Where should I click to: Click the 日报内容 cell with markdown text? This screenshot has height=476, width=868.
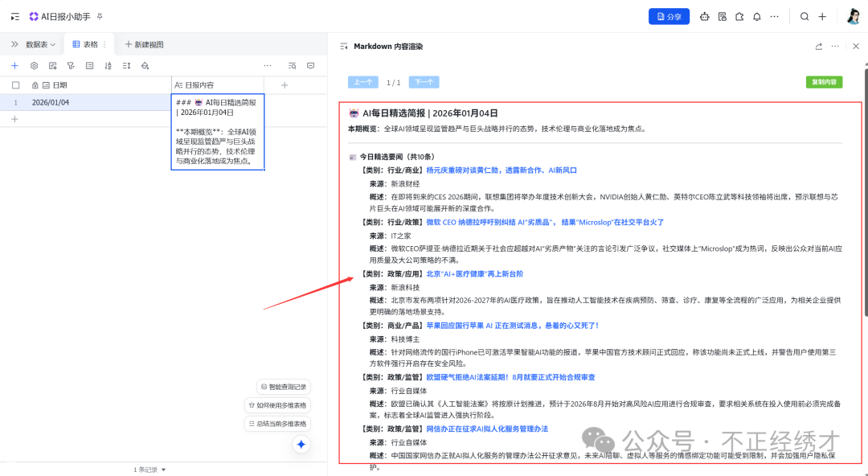pyautogui.click(x=218, y=132)
